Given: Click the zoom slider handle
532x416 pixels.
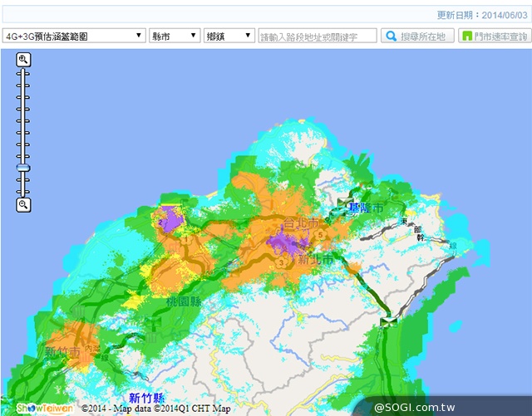Looking at the screenshot, I should point(23,169).
